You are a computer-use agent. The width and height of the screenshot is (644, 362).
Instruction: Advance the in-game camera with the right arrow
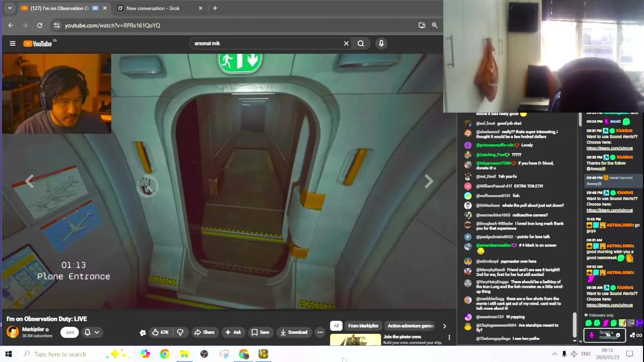(429, 182)
